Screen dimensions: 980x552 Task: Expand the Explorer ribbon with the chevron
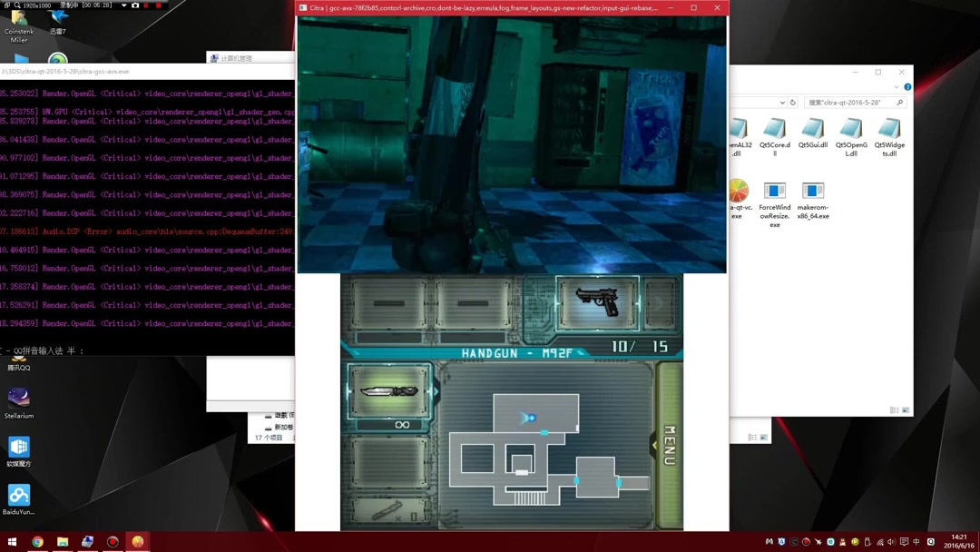pos(897,88)
